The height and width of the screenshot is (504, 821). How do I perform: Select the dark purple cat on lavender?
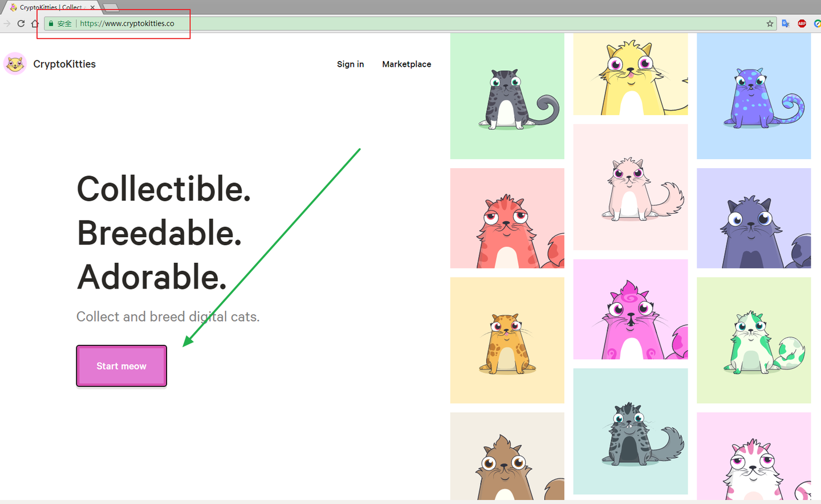point(754,218)
